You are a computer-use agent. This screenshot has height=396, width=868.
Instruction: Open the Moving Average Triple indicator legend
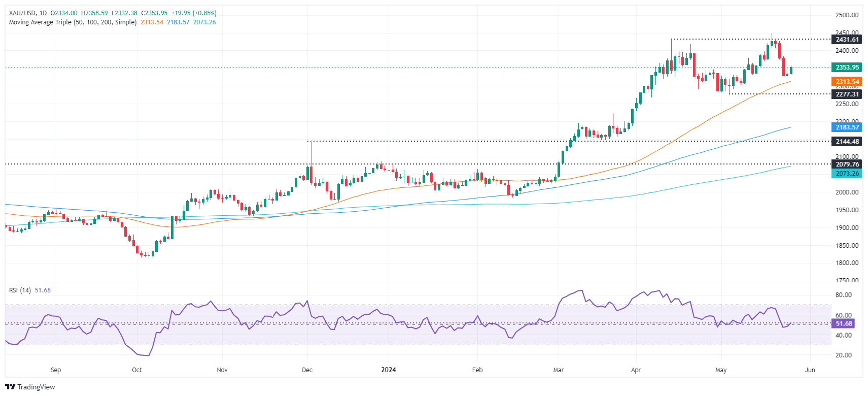(x=73, y=22)
